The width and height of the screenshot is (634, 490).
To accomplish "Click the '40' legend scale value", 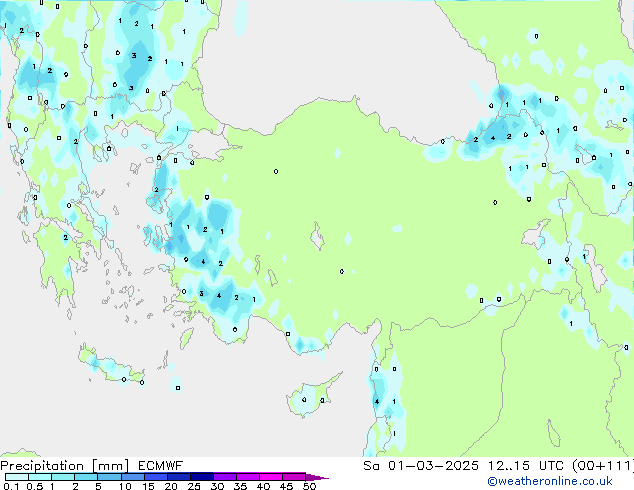I will click(x=263, y=486).
